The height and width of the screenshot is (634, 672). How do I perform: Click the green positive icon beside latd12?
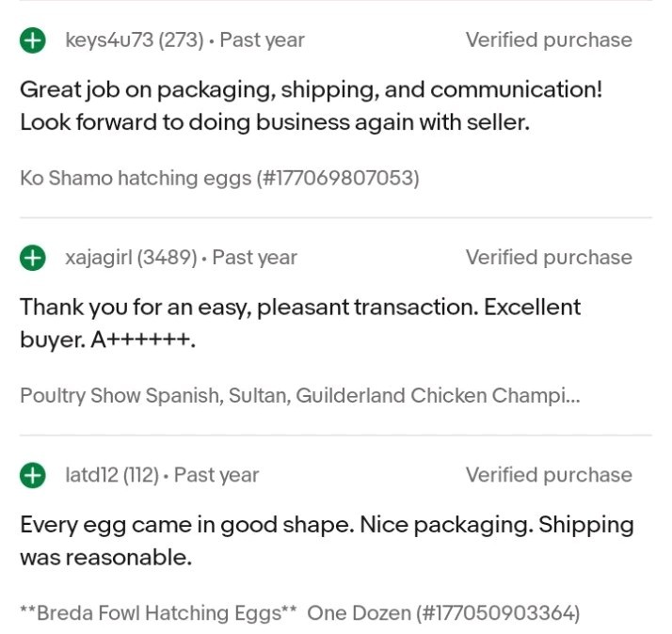click(x=33, y=475)
